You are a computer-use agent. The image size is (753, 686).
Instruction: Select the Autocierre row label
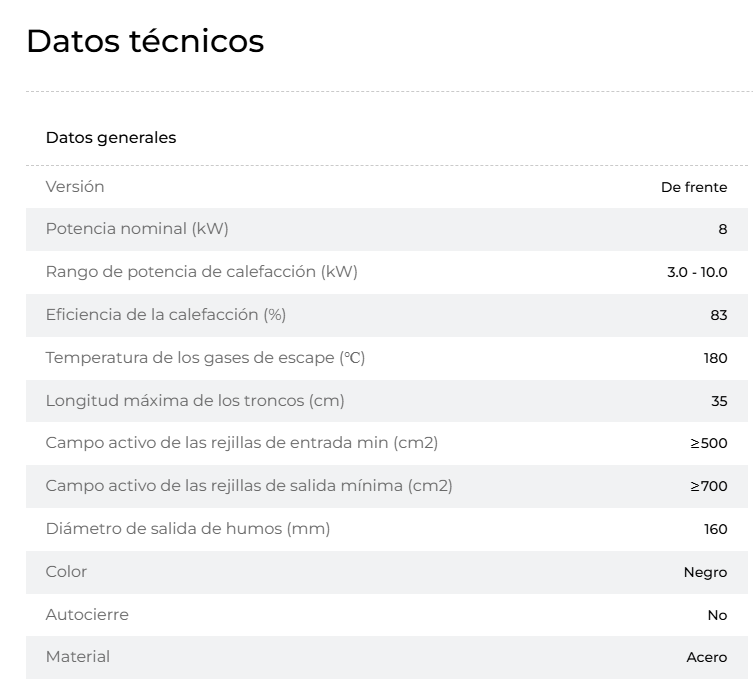coord(87,614)
